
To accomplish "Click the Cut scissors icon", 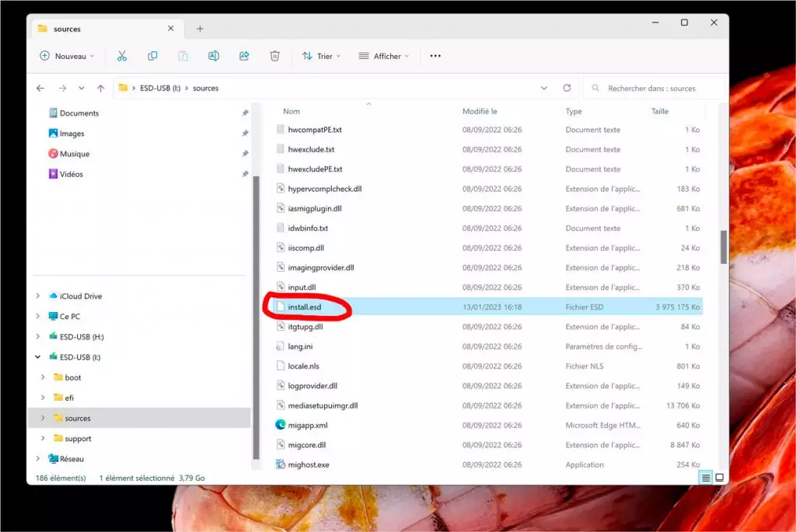I will click(122, 56).
